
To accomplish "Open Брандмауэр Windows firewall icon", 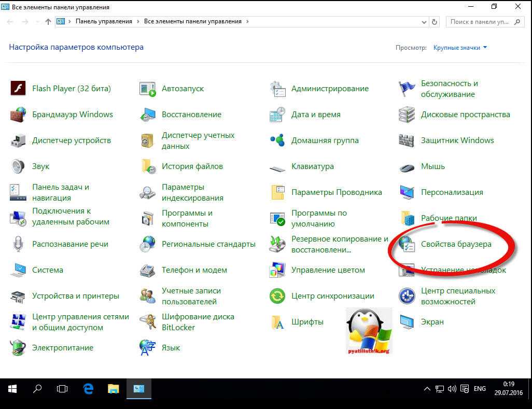I will coord(18,115).
